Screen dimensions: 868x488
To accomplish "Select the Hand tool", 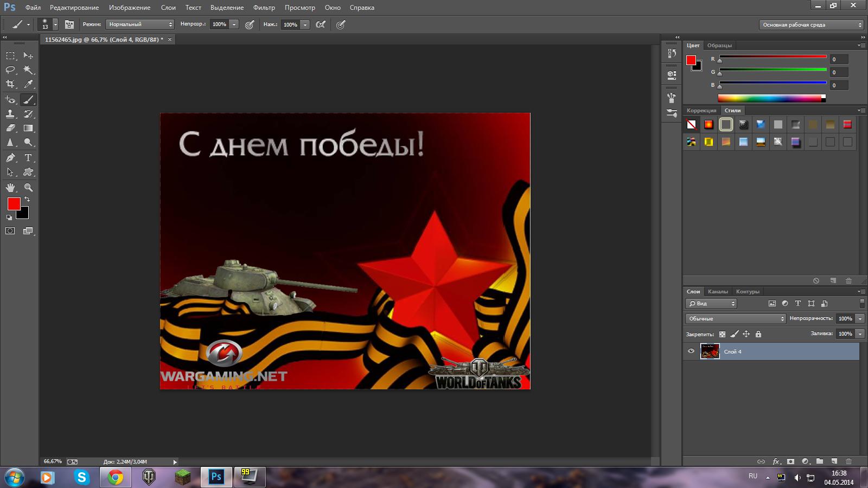I will tap(10, 188).
